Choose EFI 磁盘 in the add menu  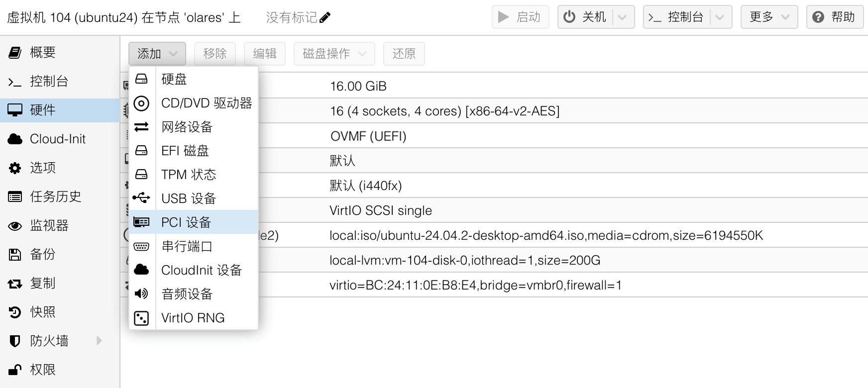185,151
